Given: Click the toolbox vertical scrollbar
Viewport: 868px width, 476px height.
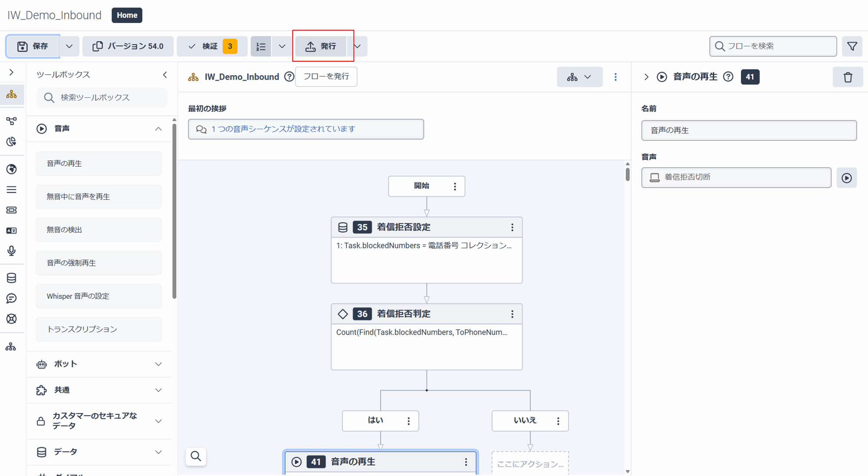Looking at the screenshot, I should [x=174, y=211].
